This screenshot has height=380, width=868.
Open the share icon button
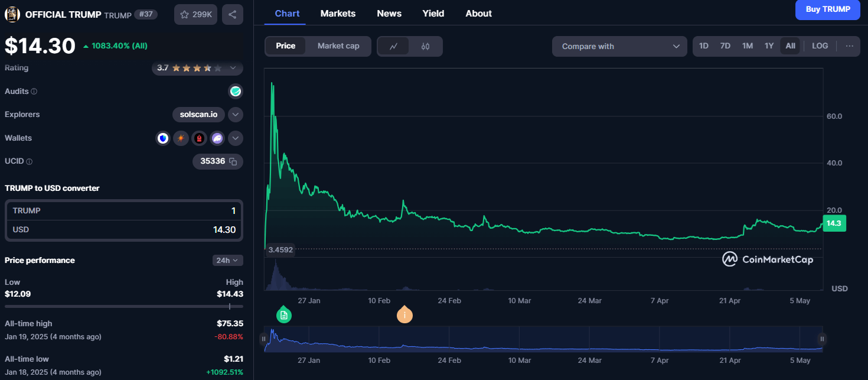[x=233, y=14]
